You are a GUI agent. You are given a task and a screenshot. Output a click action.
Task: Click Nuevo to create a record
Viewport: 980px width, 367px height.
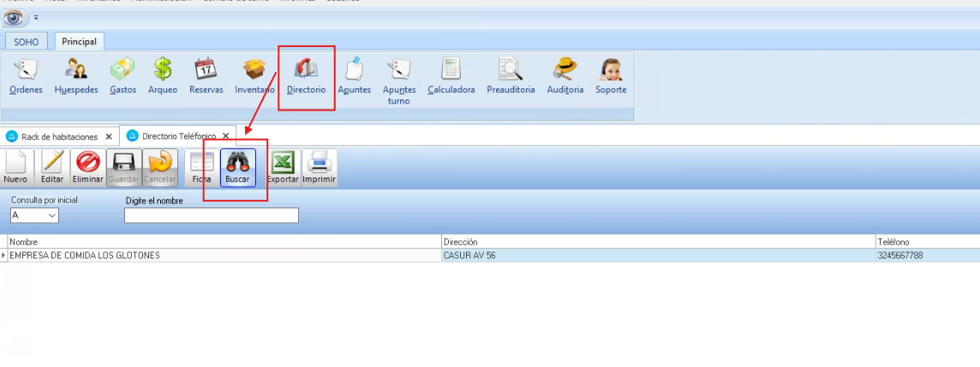(x=15, y=166)
